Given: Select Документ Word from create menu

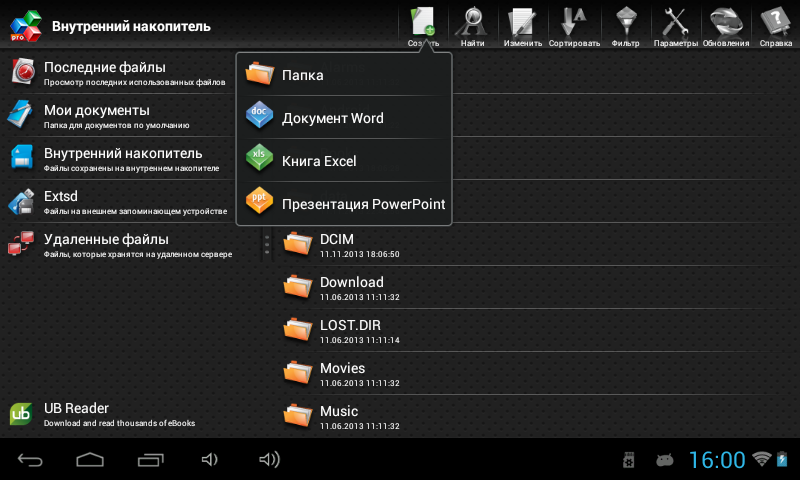Looking at the screenshot, I should (x=344, y=118).
